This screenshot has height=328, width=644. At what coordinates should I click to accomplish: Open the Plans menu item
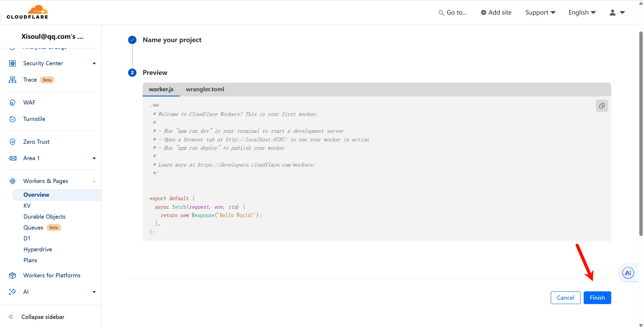pyautogui.click(x=30, y=260)
